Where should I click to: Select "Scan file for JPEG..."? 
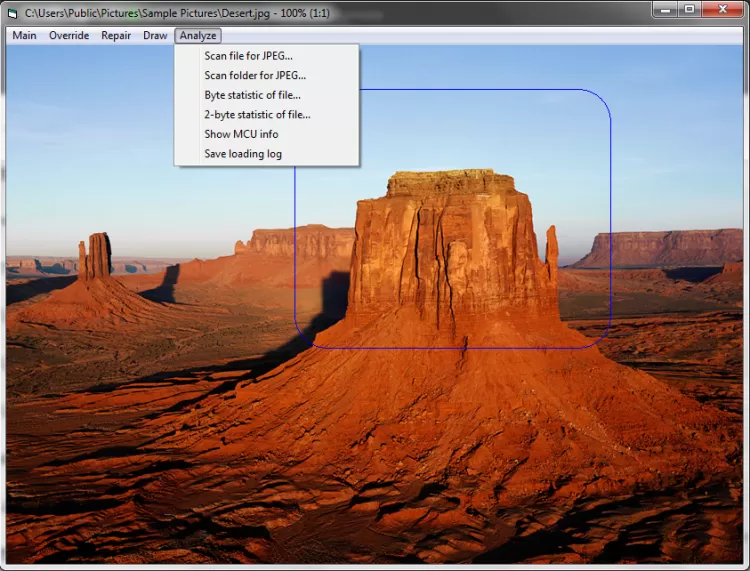coord(248,56)
